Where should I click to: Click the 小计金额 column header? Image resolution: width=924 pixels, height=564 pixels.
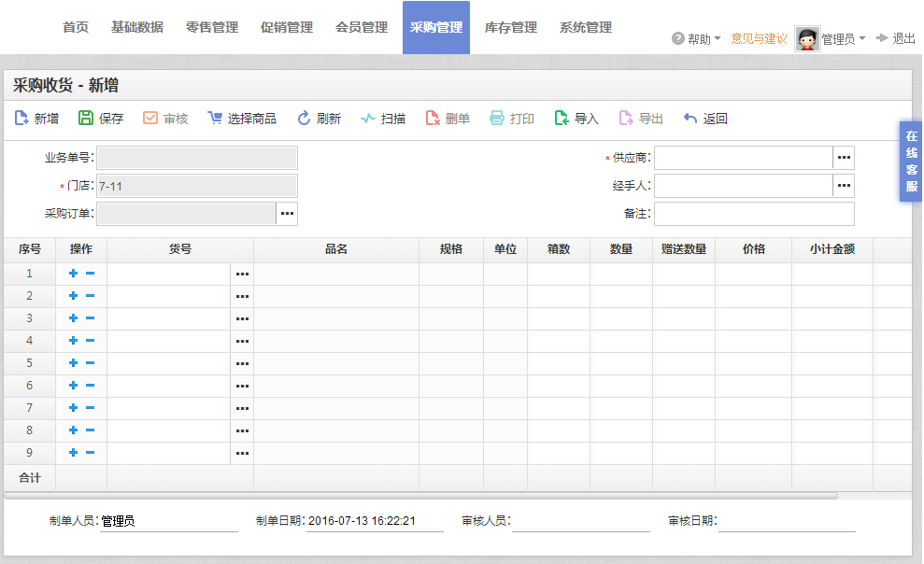point(832,249)
